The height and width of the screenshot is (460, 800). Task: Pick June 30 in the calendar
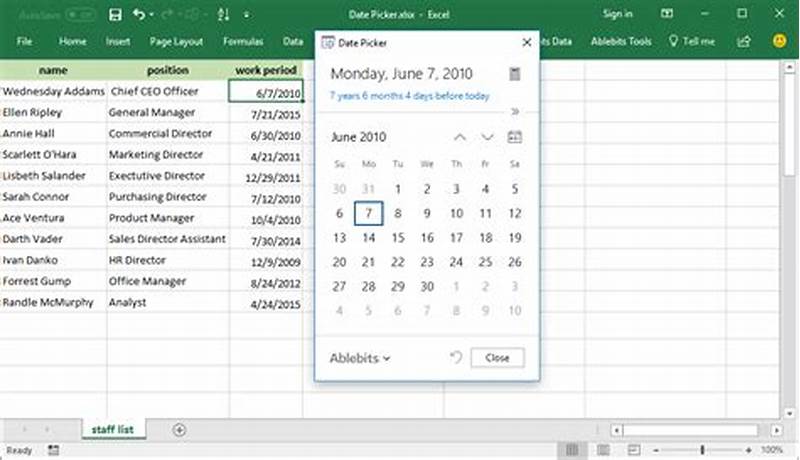click(427, 287)
